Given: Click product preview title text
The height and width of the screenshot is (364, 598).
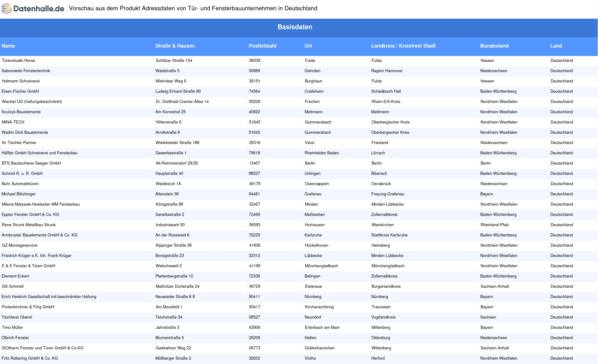Looking at the screenshot, I should tap(193, 8).
